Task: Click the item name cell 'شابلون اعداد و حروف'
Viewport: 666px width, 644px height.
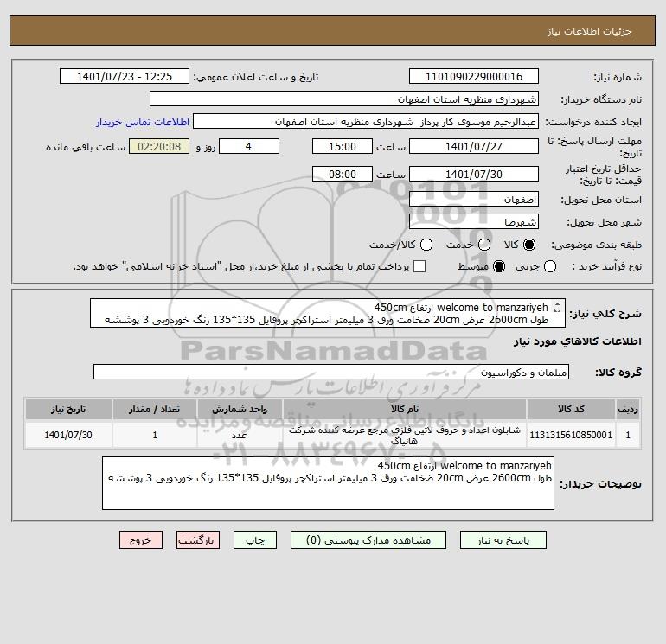Action: (x=405, y=435)
